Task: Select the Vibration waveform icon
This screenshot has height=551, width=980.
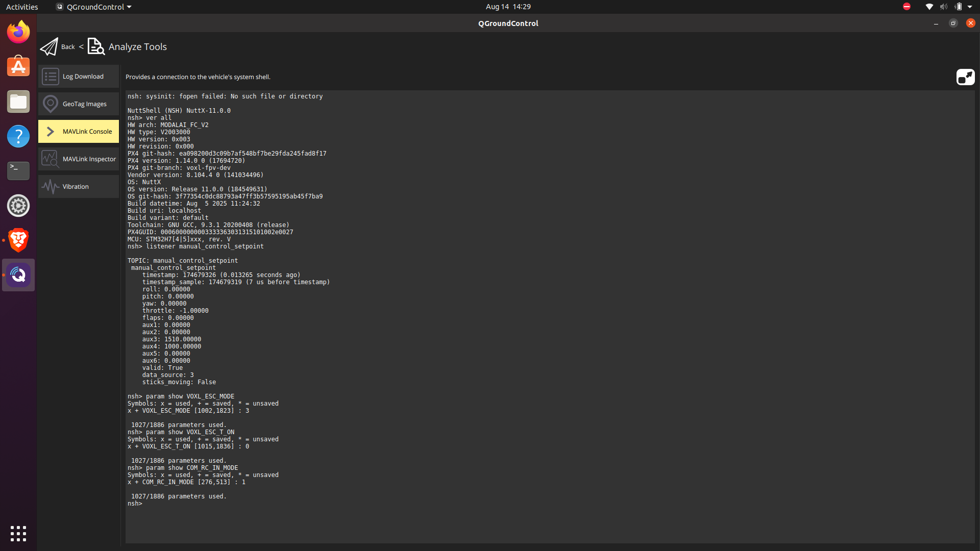Action: (51, 187)
